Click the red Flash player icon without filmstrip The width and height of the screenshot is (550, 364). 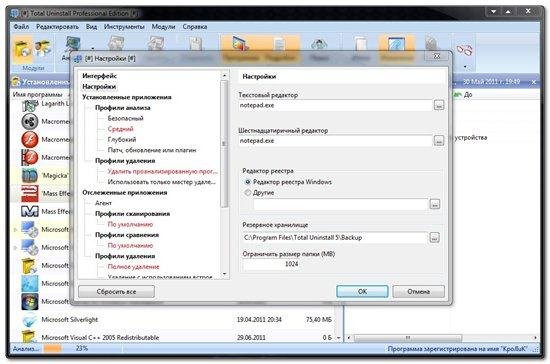(30, 139)
